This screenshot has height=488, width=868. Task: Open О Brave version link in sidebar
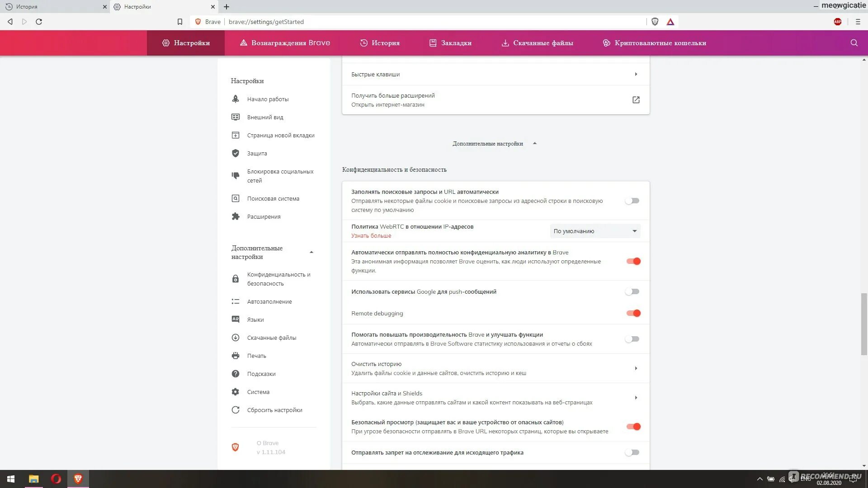coord(271,447)
